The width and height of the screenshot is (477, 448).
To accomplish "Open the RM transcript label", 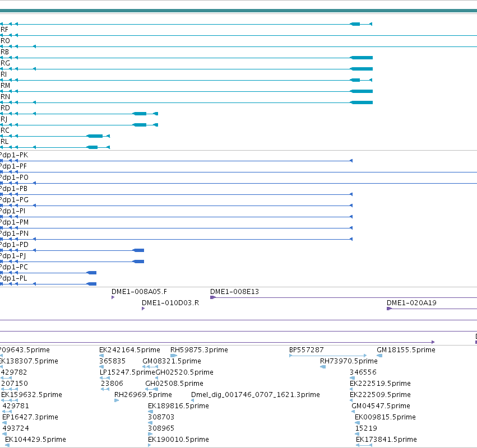I will point(5,86).
